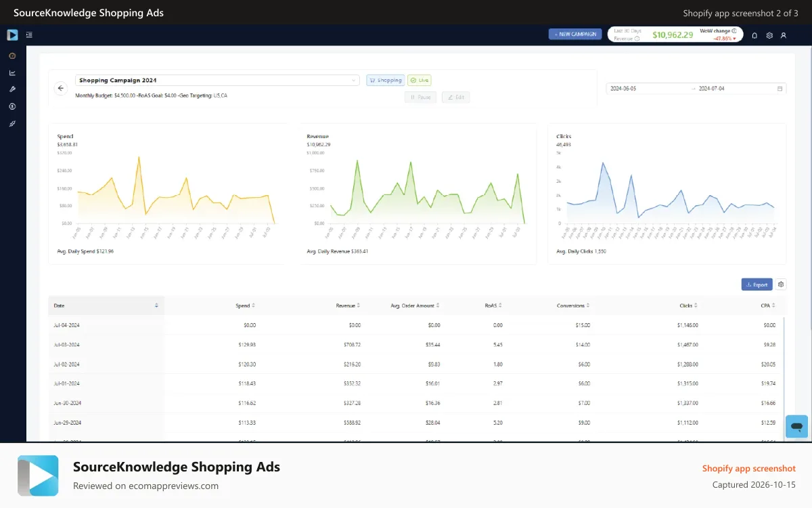This screenshot has width=812, height=508.
Task: Click the Jul-02-2024 date row
Action: coord(66,364)
